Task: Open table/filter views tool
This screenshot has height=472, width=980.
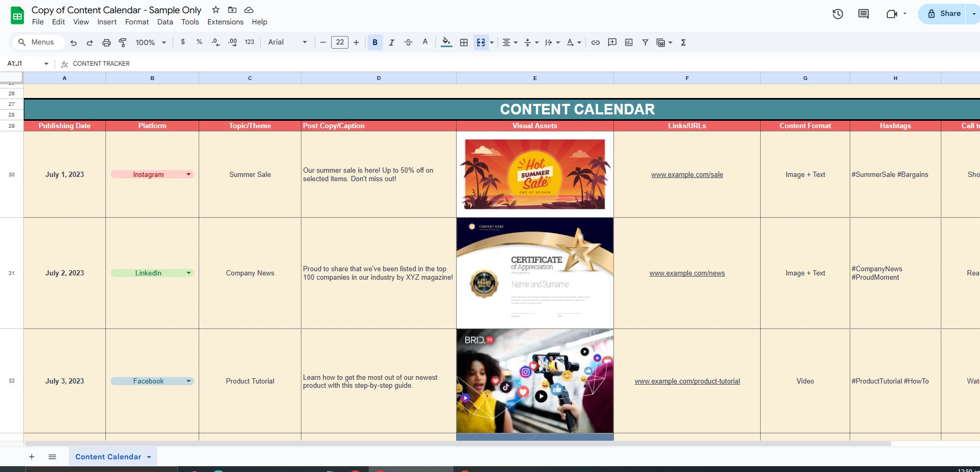Action: (x=664, y=42)
